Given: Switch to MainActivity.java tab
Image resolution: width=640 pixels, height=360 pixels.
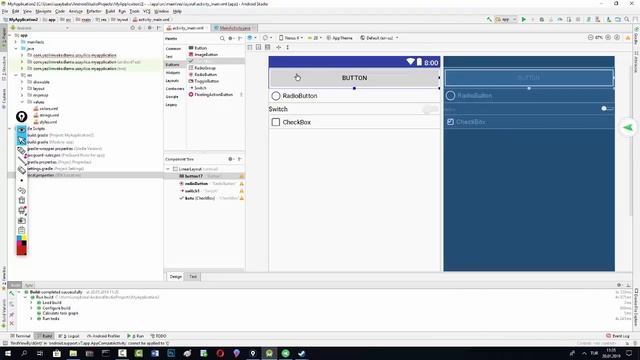Looking at the screenshot, I should pyautogui.click(x=235, y=28).
